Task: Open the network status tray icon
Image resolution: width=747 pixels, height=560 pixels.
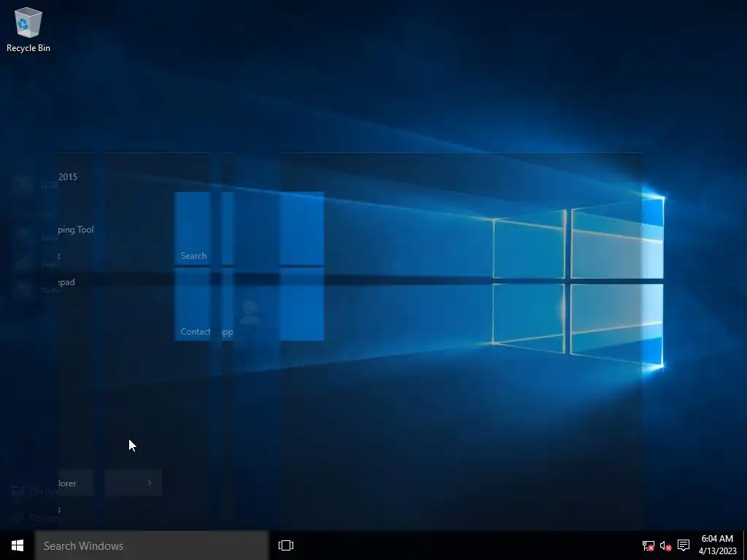Action: pyautogui.click(x=648, y=545)
